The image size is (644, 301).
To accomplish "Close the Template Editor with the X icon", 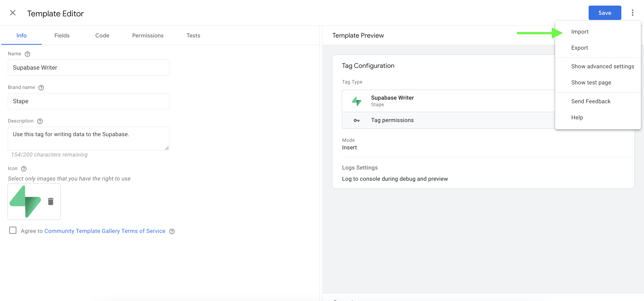I will pyautogui.click(x=13, y=13).
